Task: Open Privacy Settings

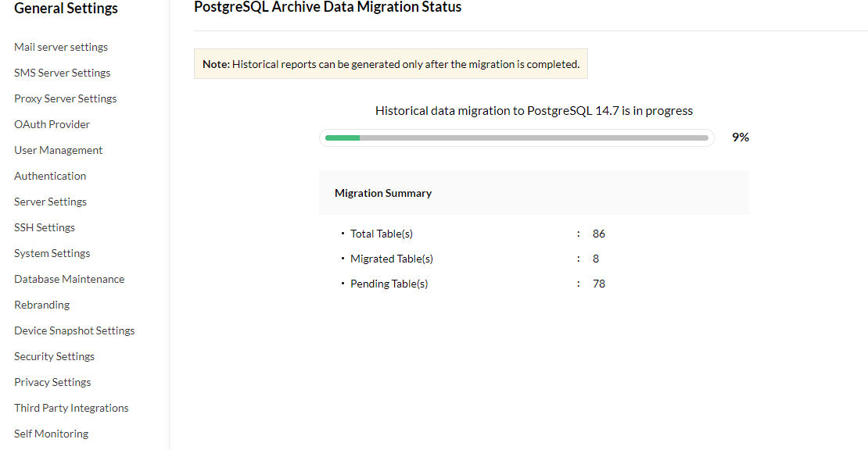Action: coord(52,382)
